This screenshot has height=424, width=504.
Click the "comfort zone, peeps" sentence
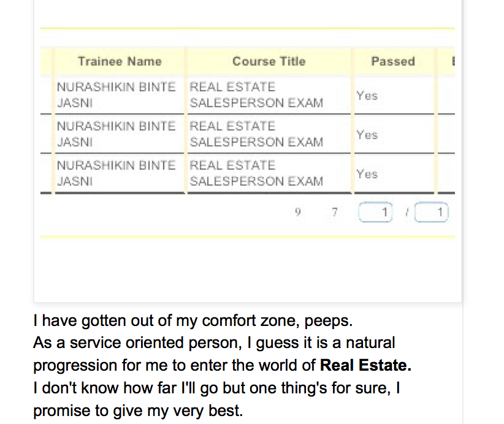(193, 320)
